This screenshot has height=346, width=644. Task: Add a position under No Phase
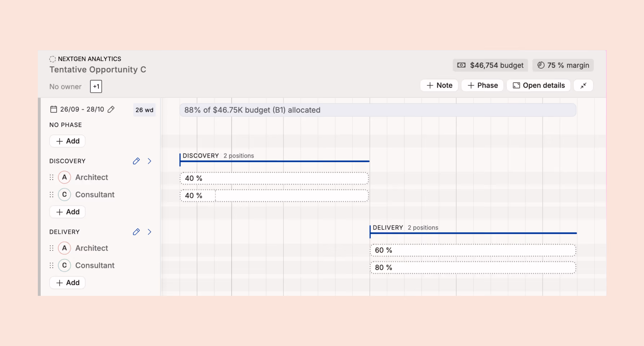pyautogui.click(x=67, y=141)
